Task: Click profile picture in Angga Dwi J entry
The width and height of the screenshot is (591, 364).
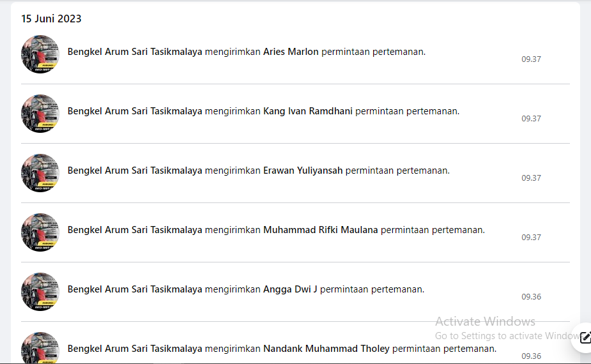Action: 40,292
